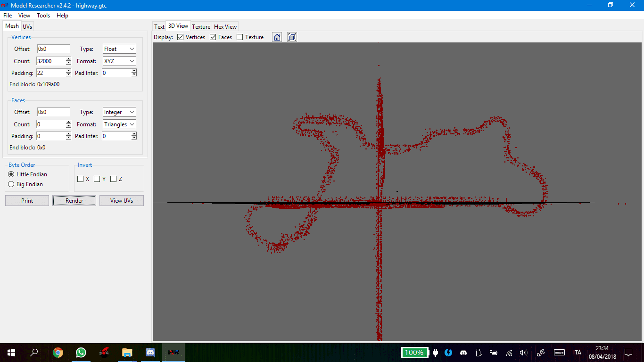Open the Tools menu
Image resolution: width=644 pixels, height=362 pixels.
43,16
